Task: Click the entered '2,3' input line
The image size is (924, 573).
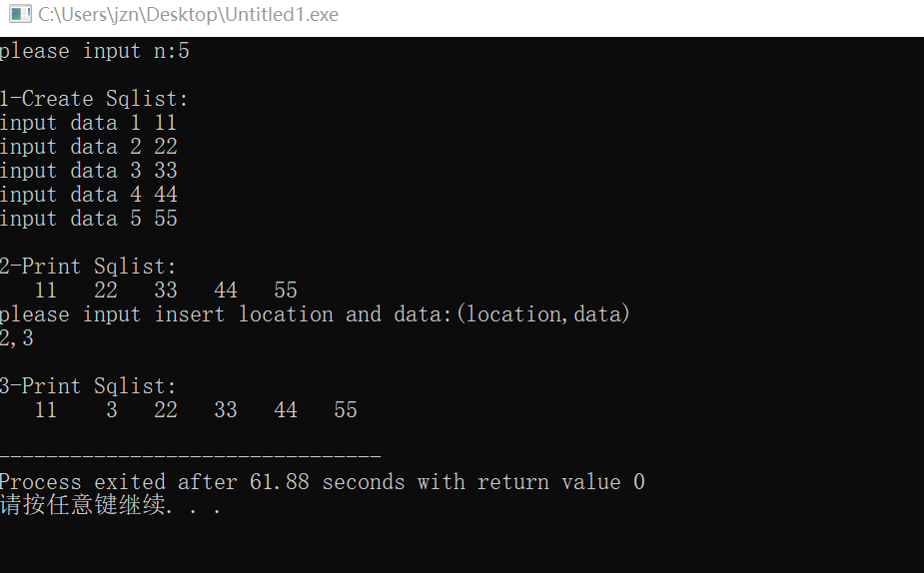Action: click(17, 338)
